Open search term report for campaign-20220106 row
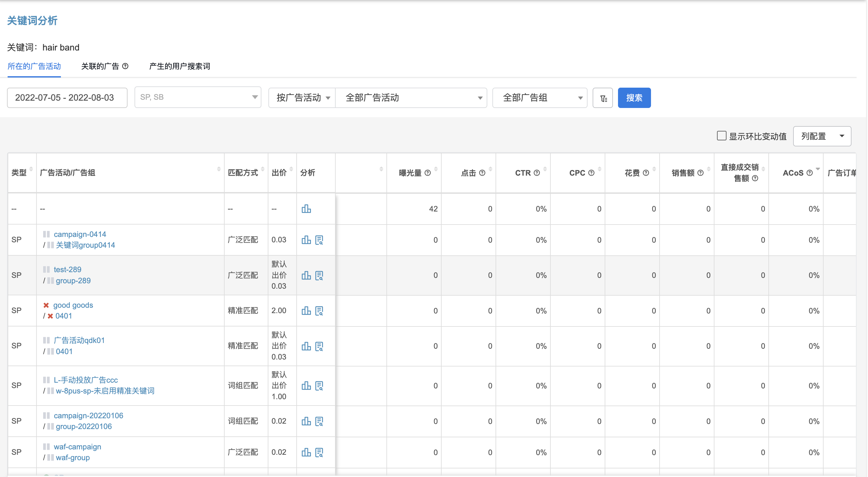The height and width of the screenshot is (477, 868). [x=319, y=421]
